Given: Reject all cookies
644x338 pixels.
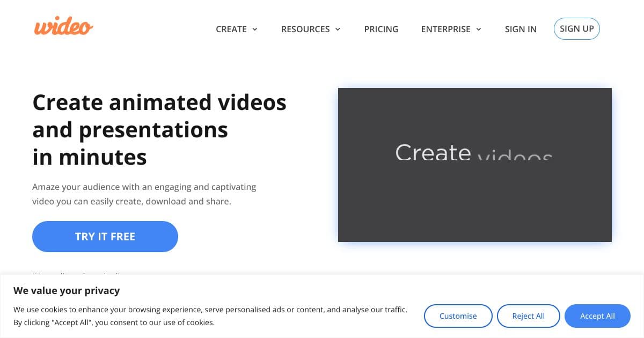Looking at the screenshot, I should 529,316.
